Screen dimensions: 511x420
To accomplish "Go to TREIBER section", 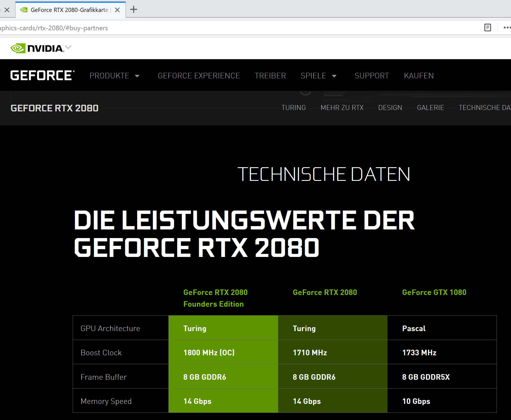I will [270, 76].
